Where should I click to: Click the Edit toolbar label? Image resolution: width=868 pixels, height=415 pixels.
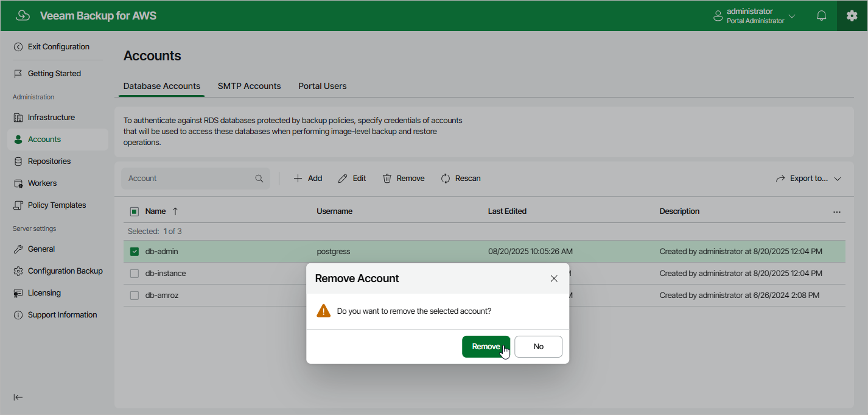click(x=360, y=179)
